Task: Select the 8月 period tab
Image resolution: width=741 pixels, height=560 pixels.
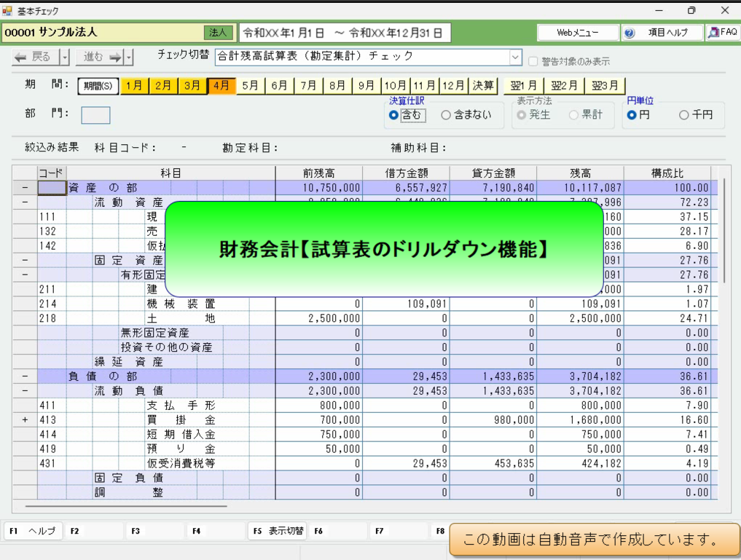Action: 338,86
